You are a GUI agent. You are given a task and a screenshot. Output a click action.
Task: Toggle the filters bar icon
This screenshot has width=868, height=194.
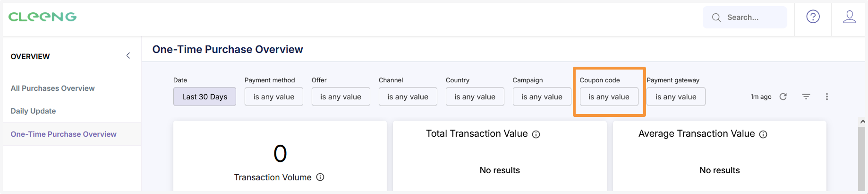tap(806, 97)
